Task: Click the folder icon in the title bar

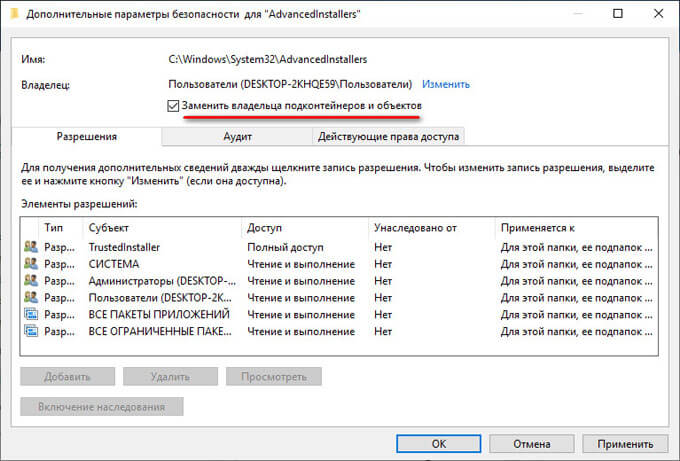Action: pos(14,14)
